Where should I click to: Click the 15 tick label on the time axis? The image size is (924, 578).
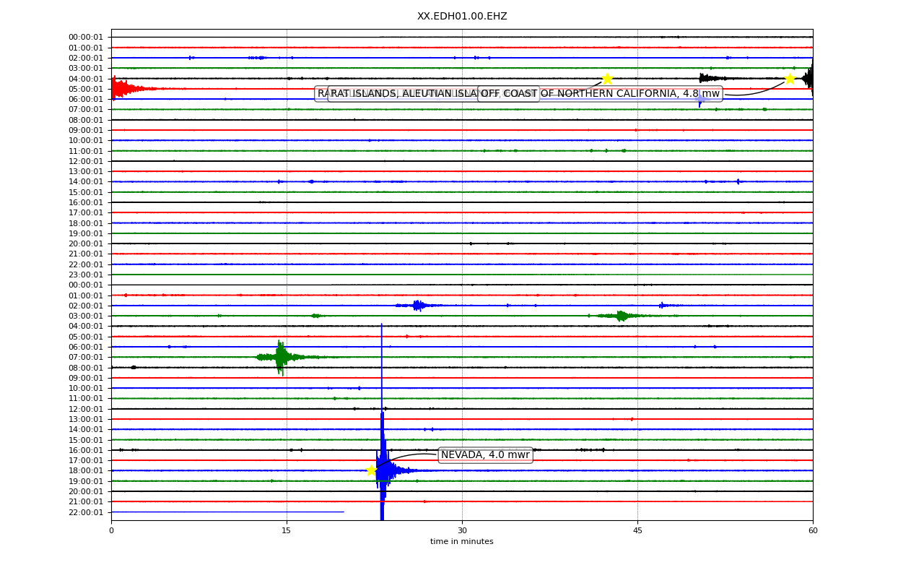(287, 531)
